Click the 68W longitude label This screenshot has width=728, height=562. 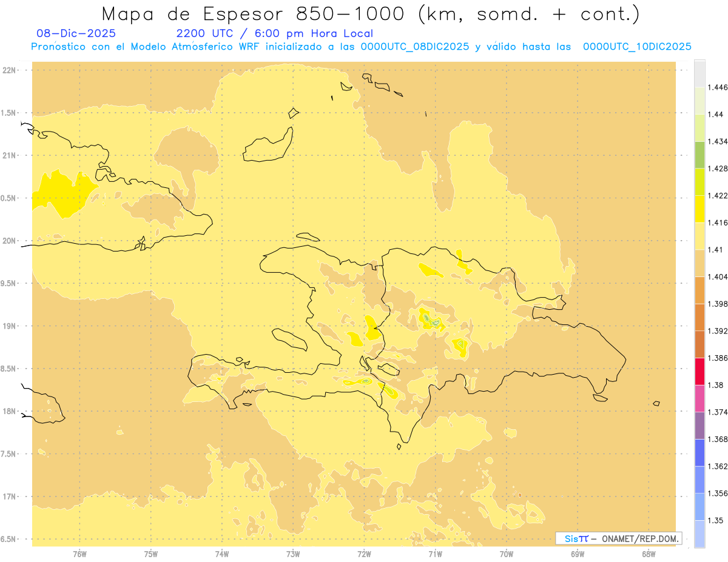(x=649, y=554)
